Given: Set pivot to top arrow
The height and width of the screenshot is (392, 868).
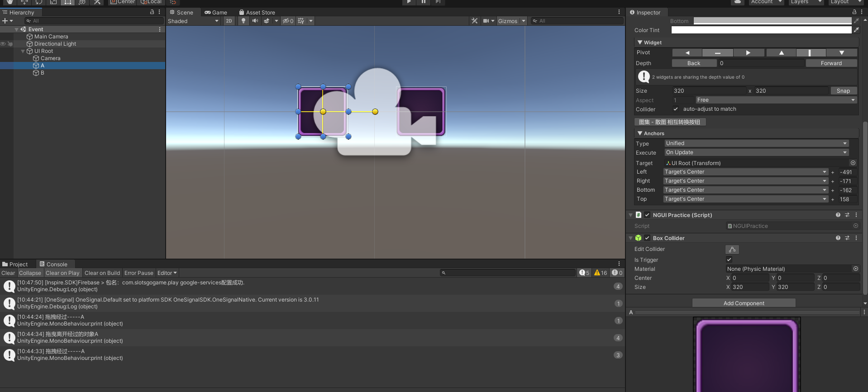Looking at the screenshot, I should 781,53.
